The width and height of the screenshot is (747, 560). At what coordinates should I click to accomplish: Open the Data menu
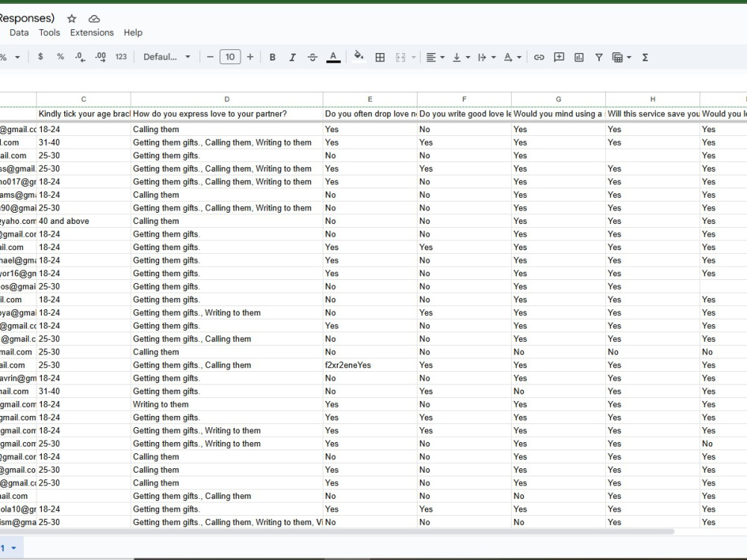[x=19, y=32]
